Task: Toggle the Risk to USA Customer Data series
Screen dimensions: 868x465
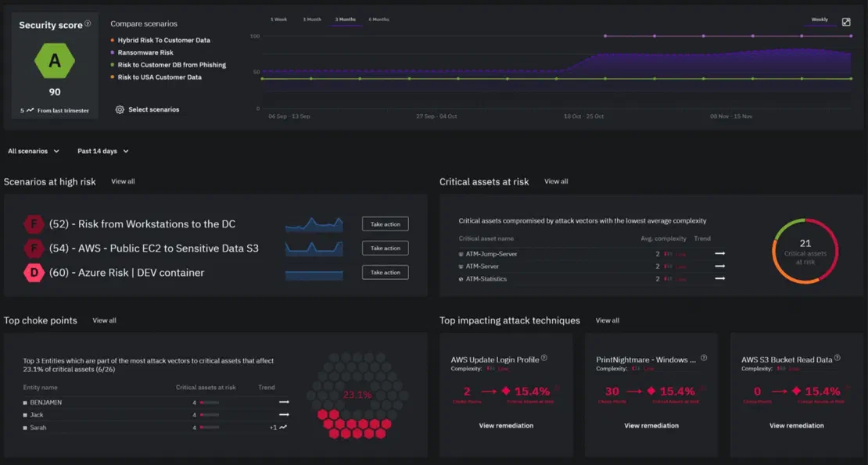Action: (156, 77)
